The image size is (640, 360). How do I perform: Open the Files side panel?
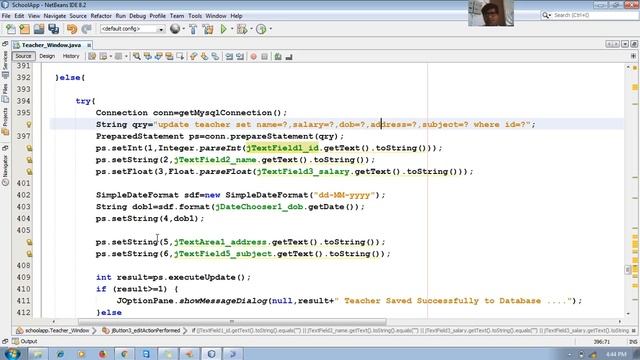(x=5, y=93)
